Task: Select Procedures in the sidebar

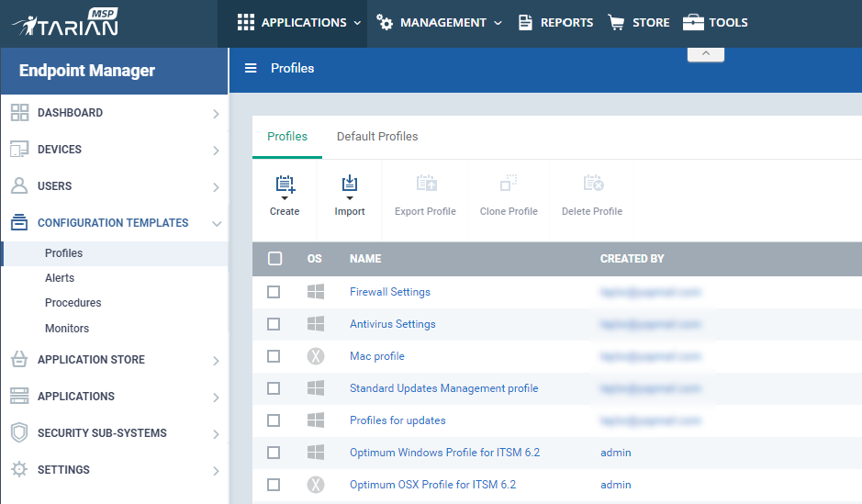Action: click(x=73, y=303)
